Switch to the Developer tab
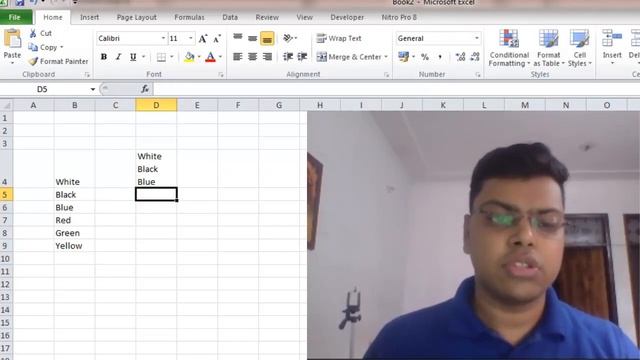Image resolution: width=640 pixels, height=360 pixels. click(347, 18)
